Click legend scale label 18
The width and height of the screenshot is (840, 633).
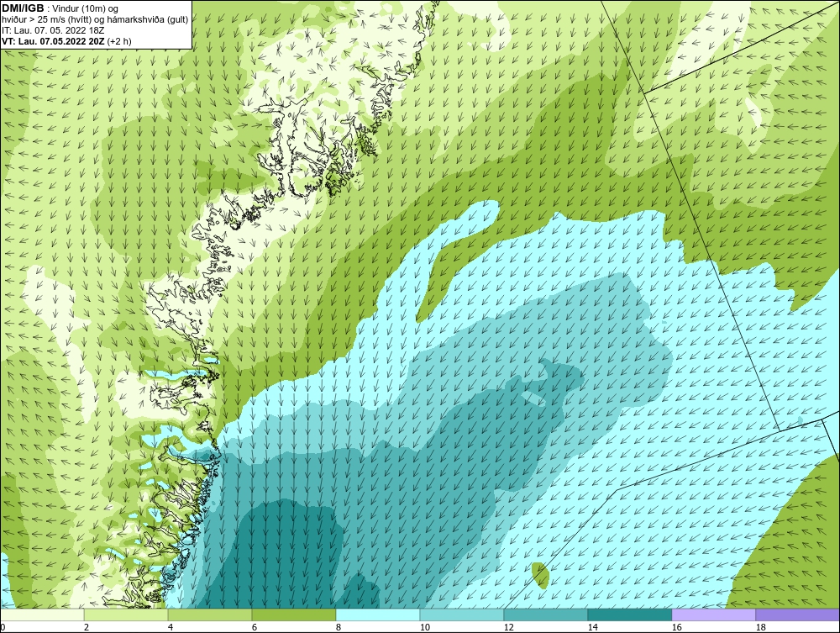(x=760, y=627)
